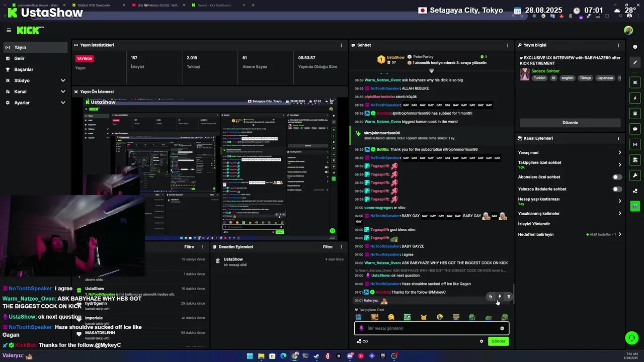Switch to the YouTube Pakistan VLOG browser tab
Screen dimensions: 644x362
tap(158, 5)
